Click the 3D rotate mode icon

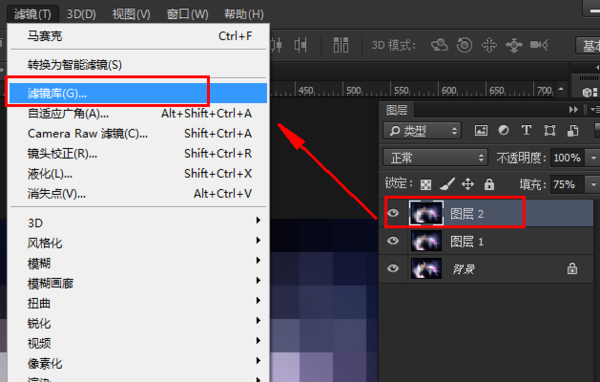(439, 45)
